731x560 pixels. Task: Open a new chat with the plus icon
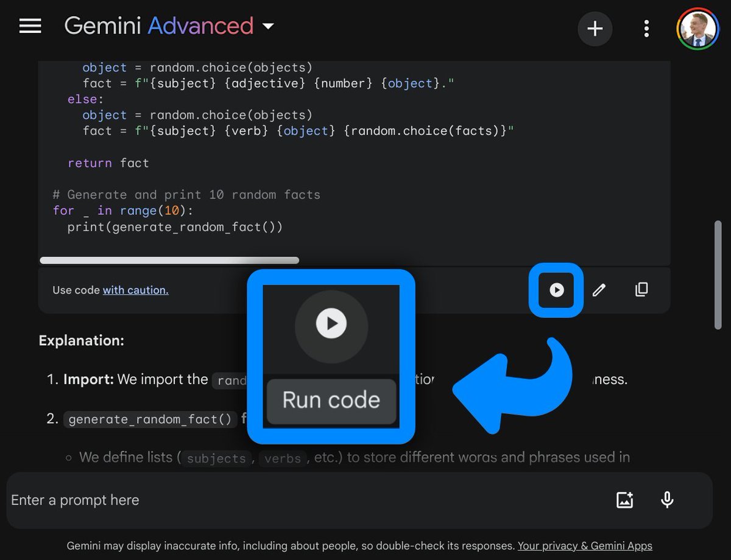pos(595,28)
